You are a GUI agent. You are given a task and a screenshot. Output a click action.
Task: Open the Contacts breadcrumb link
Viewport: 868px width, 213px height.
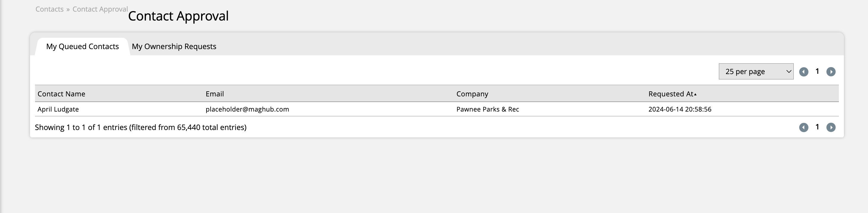pyautogui.click(x=50, y=9)
